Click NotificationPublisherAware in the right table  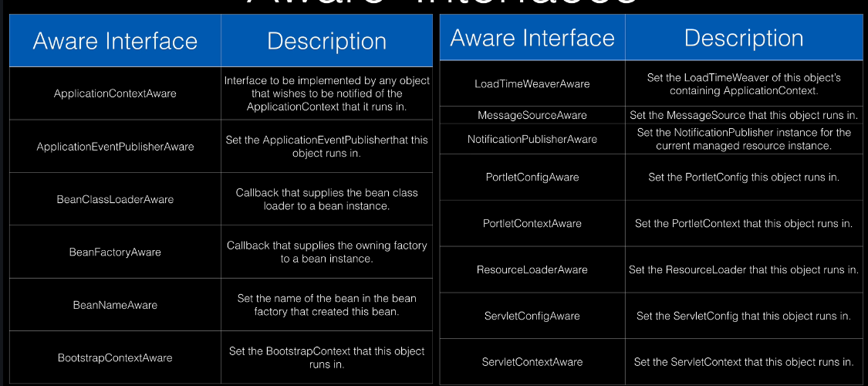pos(532,139)
